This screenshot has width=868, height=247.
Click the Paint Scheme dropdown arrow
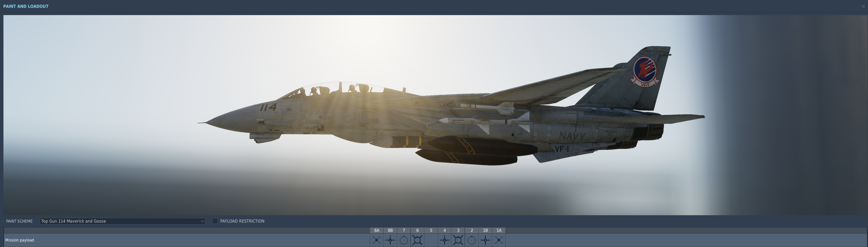[x=202, y=221]
